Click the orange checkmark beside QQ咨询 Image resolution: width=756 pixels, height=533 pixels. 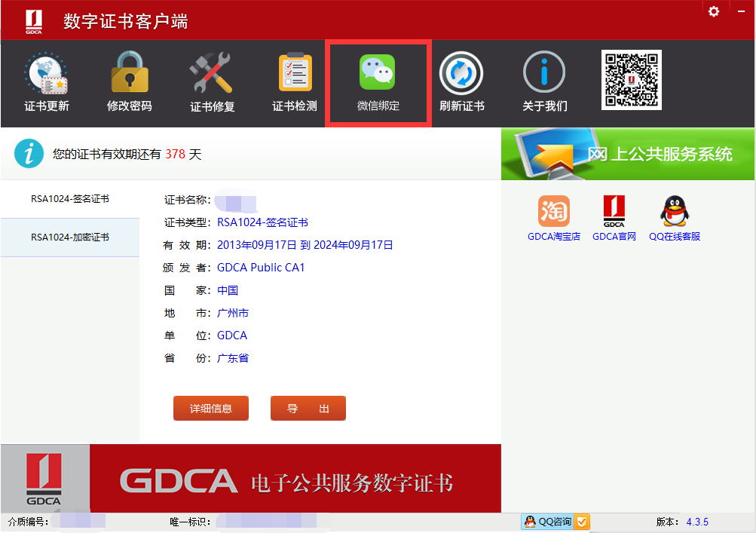[x=582, y=522]
